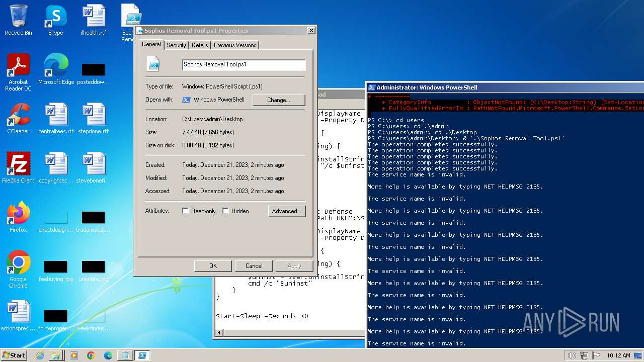This screenshot has width=644, height=362.
Task: Open stepdone.rtf desktop file
Action: click(94, 119)
